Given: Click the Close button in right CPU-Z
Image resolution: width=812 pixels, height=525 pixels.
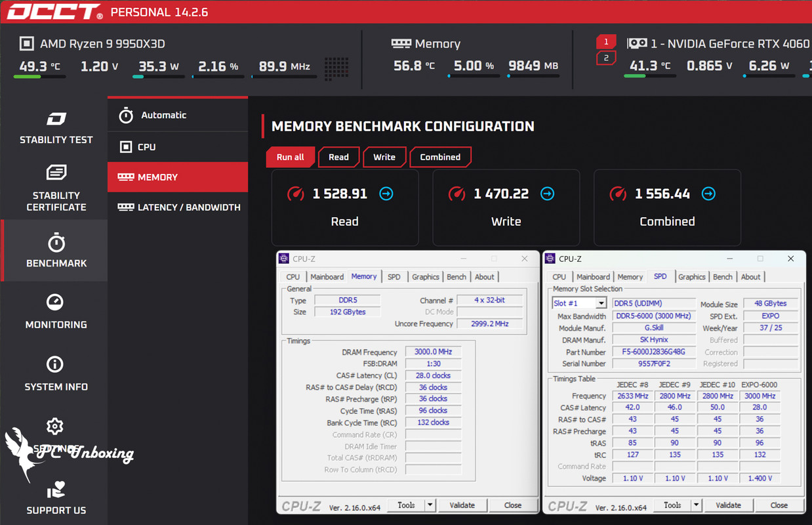Looking at the screenshot, I should [779, 505].
